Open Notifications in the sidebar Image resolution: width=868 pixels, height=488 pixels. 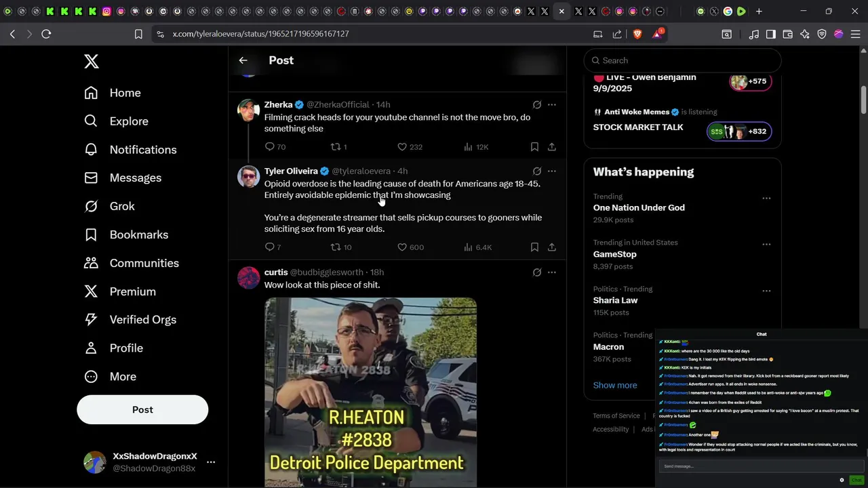(130, 150)
